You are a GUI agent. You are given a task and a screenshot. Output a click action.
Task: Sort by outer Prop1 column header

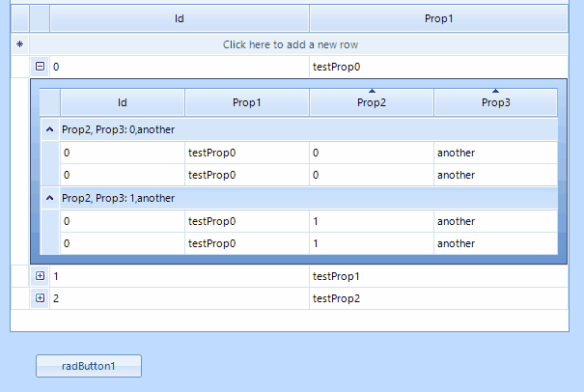pyautogui.click(x=438, y=18)
